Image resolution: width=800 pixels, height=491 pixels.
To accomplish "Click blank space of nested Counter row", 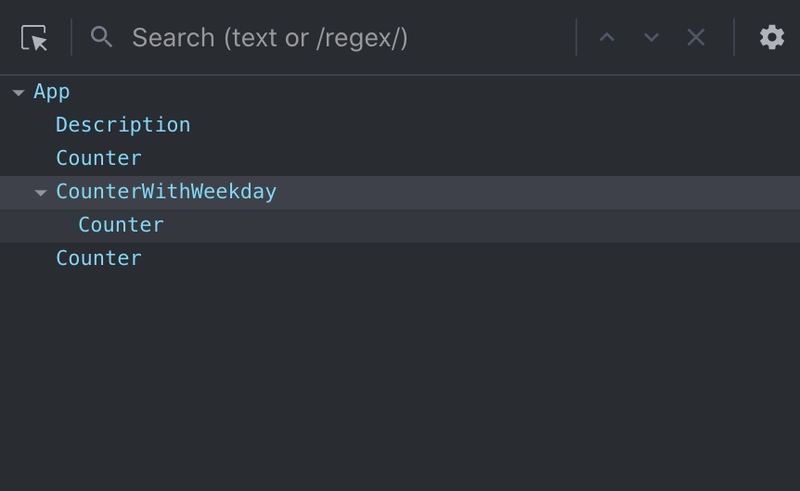I will pyautogui.click(x=482, y=226).
